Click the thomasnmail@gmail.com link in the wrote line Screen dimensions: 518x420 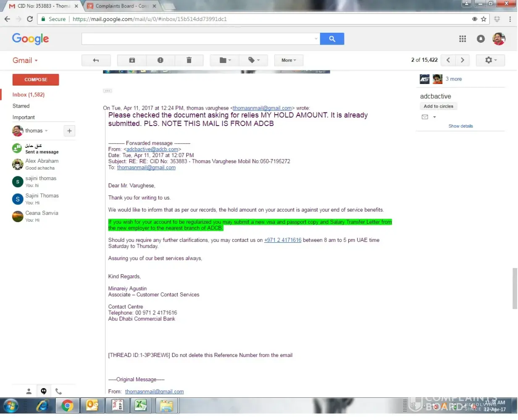pos(262,108)
